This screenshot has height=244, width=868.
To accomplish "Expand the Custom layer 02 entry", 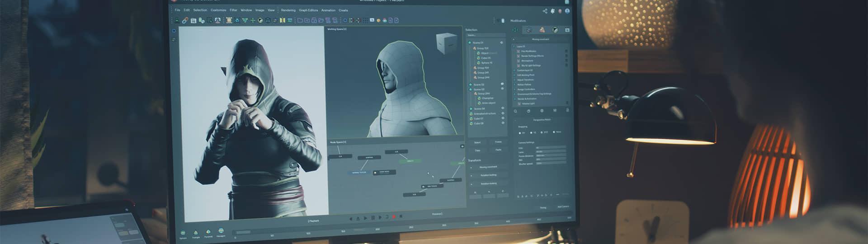I will [x=514, y=70].
